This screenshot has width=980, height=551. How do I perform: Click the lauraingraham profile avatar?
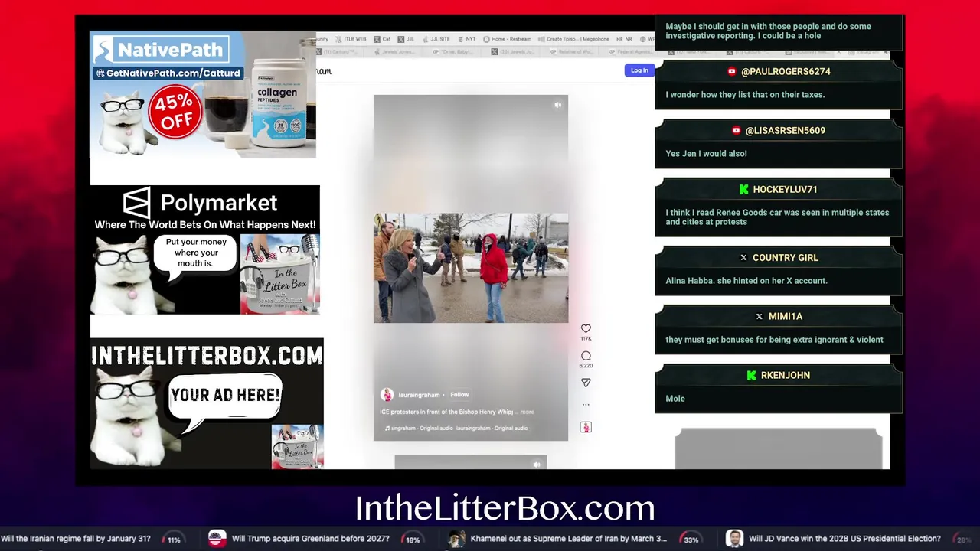tap(387, 395)
